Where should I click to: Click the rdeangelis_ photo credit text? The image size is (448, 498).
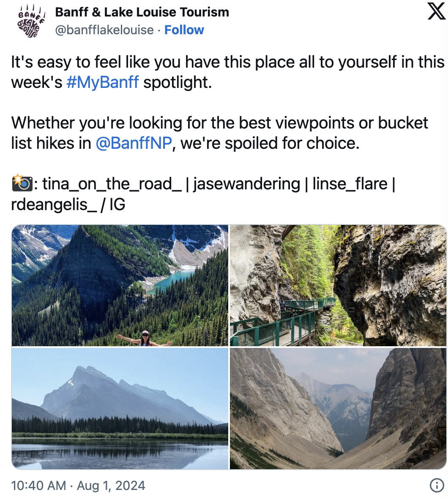pos(54,204)
